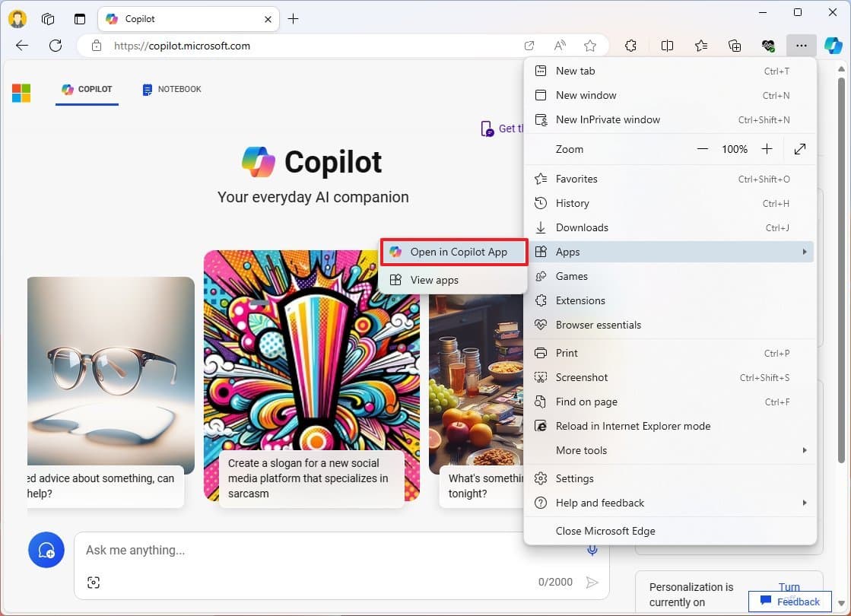Expand the More tools submenu

[x=805, y=450]
